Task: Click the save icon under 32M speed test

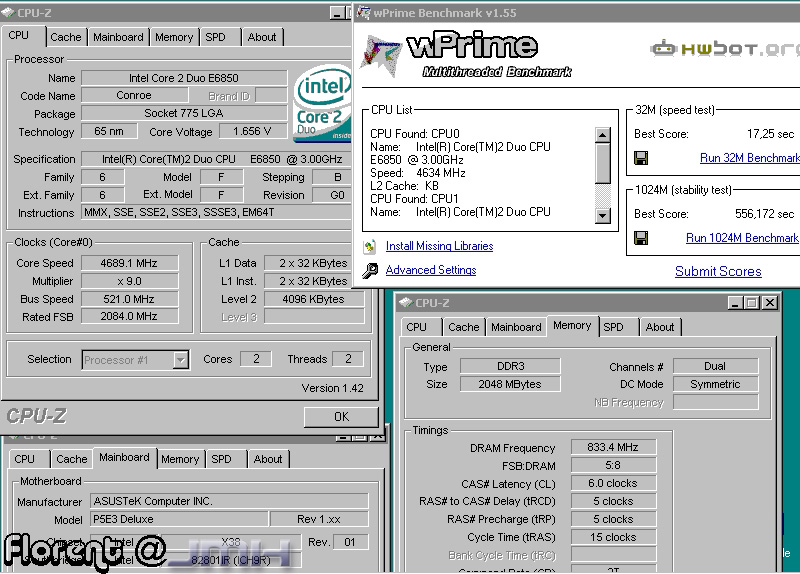Action: (x=641, y=158)
